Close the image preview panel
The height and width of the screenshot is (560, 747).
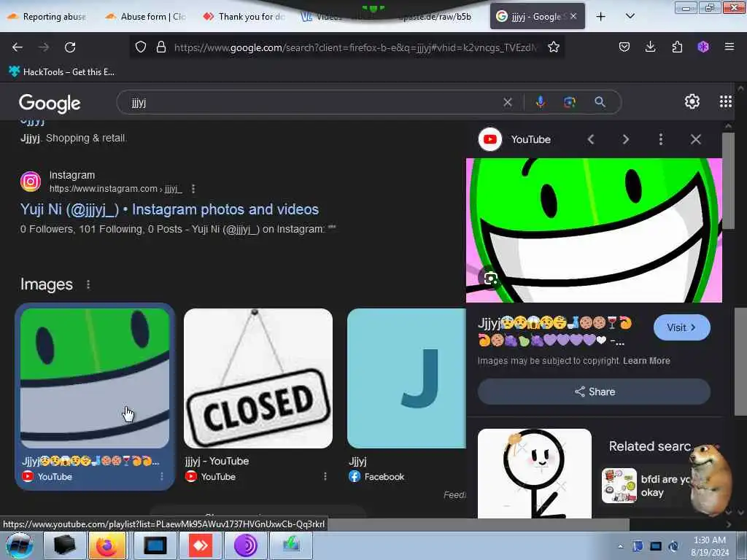[x=695, y=139]
